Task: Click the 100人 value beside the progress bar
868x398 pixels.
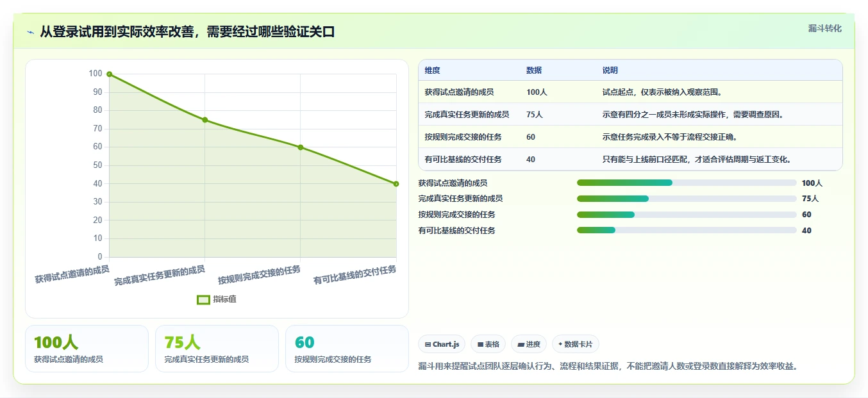Action: [812, 183]
